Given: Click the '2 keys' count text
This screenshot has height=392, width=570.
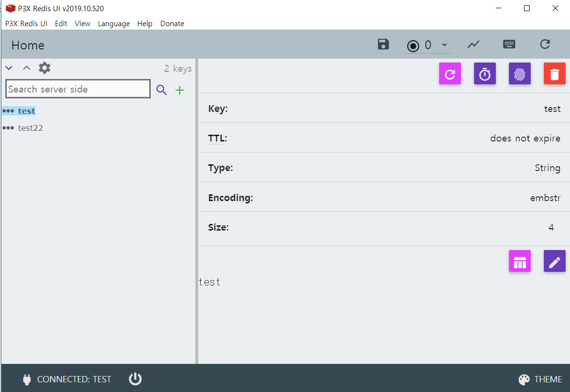Looking at the screenshot, I should (x=178, y=68).
